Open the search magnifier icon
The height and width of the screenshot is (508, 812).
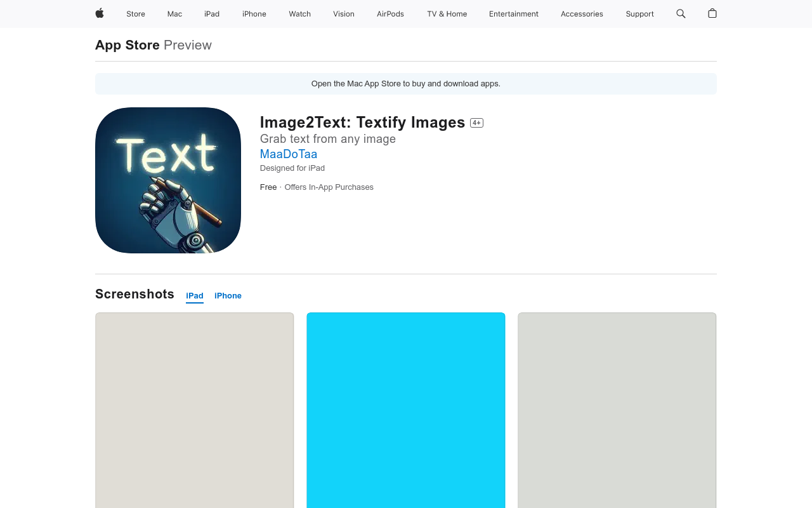tap(681, 13)
